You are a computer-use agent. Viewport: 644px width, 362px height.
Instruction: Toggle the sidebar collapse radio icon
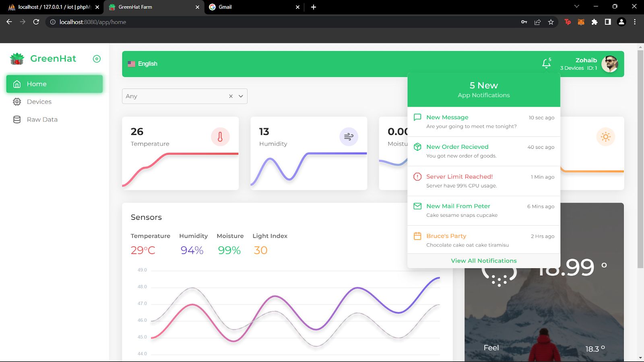(97, 59)
